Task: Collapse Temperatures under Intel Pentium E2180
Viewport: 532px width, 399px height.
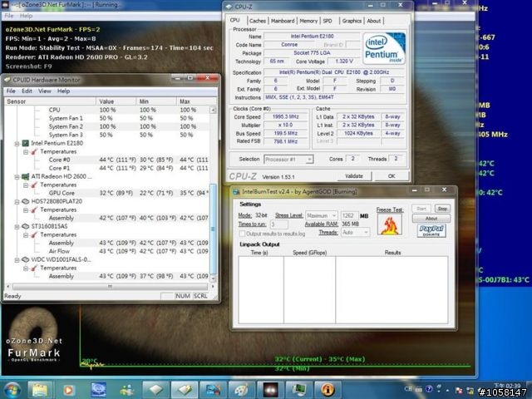Action: (x=26, y=151)
